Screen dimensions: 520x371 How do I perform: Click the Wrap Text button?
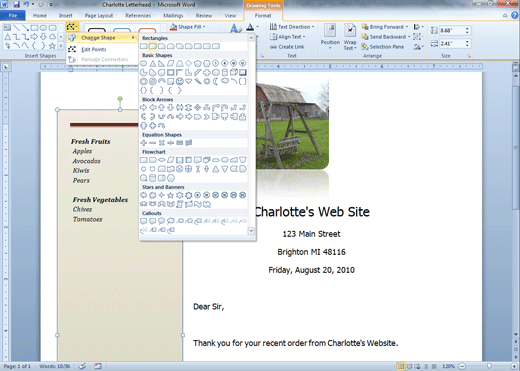pos(350,37)
